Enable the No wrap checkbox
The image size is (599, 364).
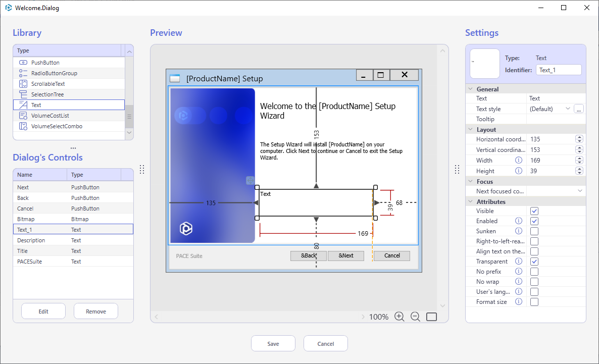[534, 282]
